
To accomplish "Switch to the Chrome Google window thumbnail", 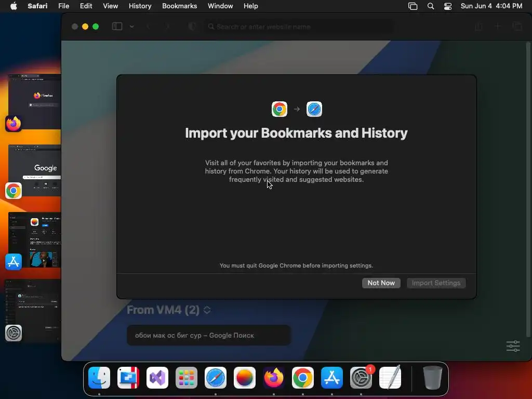I will tap(34, 170).
